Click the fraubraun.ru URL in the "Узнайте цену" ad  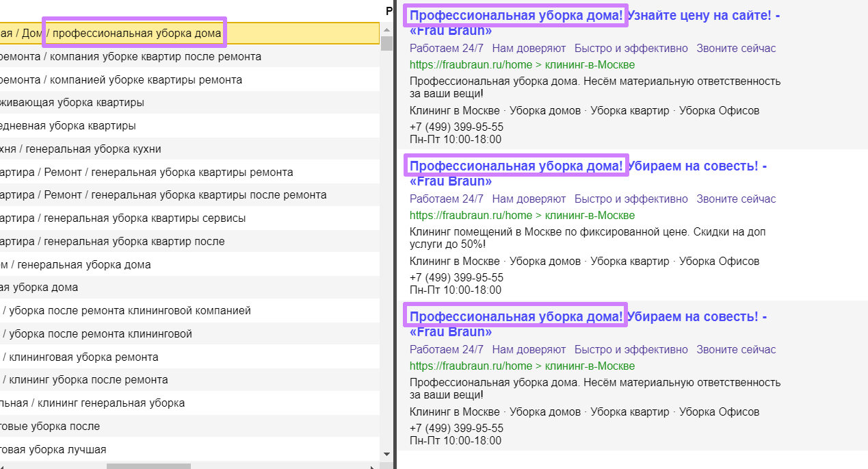coord(522,65)
